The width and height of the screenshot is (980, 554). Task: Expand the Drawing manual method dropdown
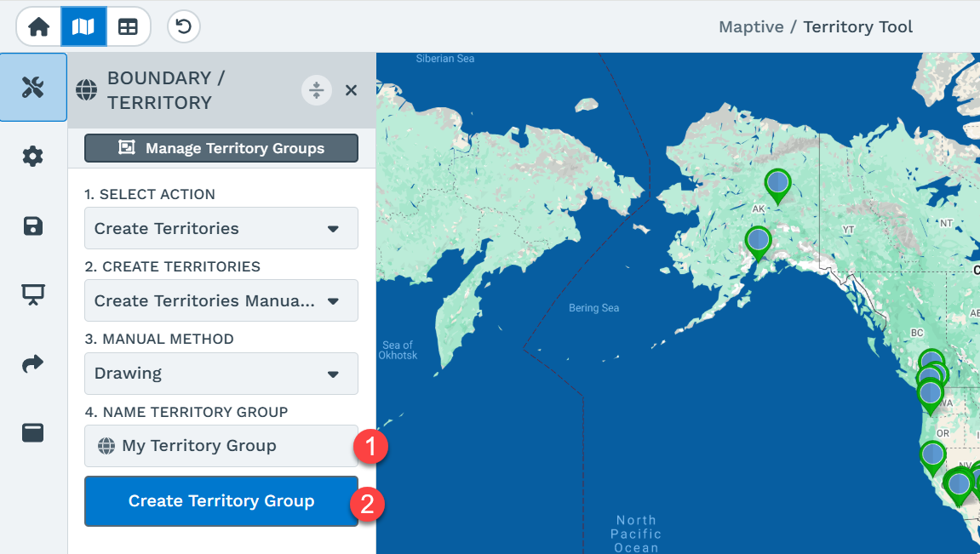(x=221, y=374)
